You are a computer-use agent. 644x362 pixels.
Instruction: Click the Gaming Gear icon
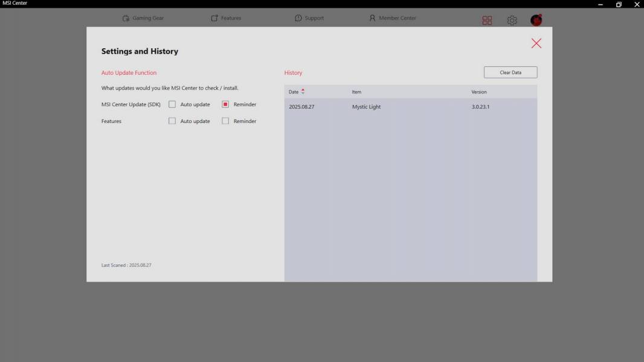click(126, 18)
